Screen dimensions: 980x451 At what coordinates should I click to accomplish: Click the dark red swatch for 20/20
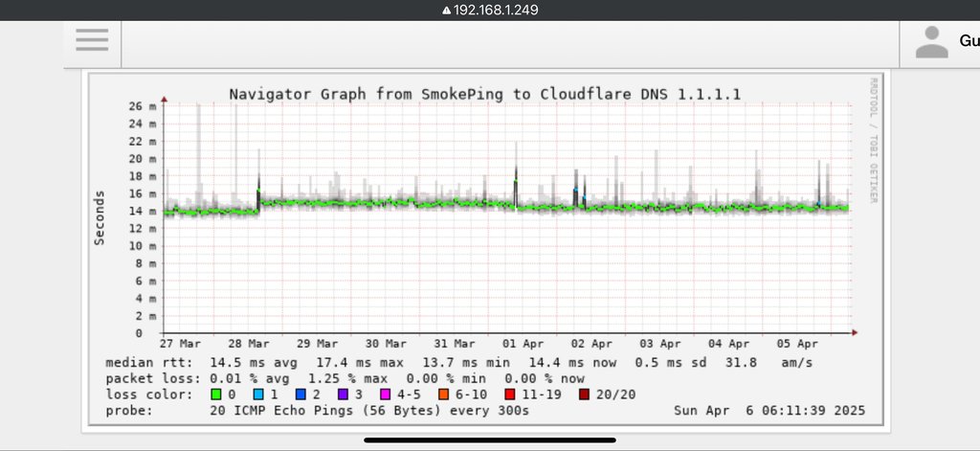(x=584, y=395)
